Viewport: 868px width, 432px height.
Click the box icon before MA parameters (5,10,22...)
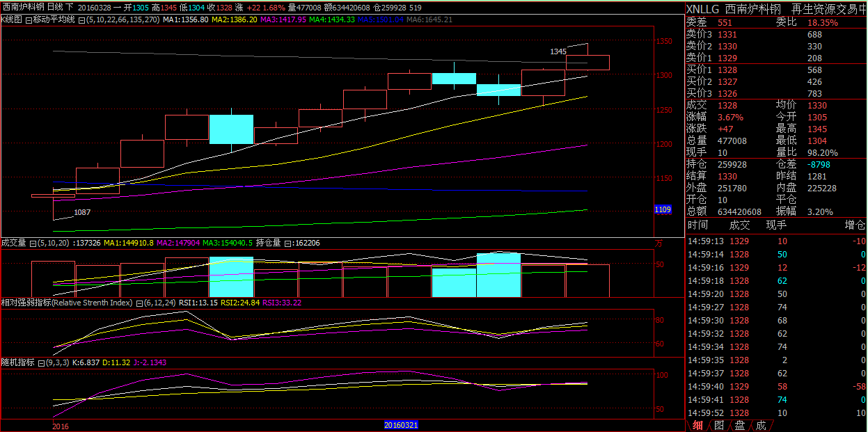pos(81,19)
